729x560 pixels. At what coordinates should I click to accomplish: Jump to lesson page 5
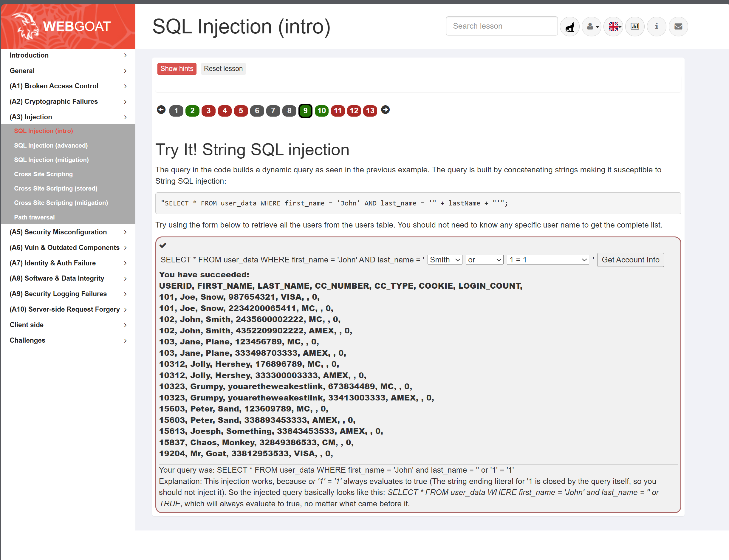[241, 111]
